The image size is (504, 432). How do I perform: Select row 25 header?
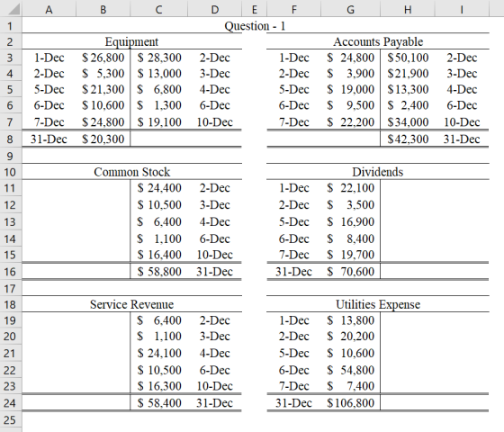10,419
